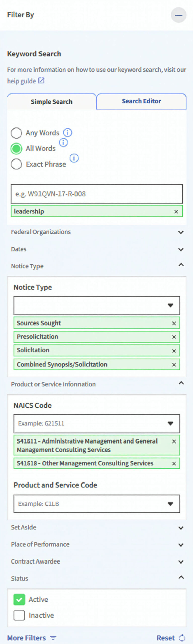Click the Reset filters button
This screenshot has width=193, height=644.
pos(170,638)
